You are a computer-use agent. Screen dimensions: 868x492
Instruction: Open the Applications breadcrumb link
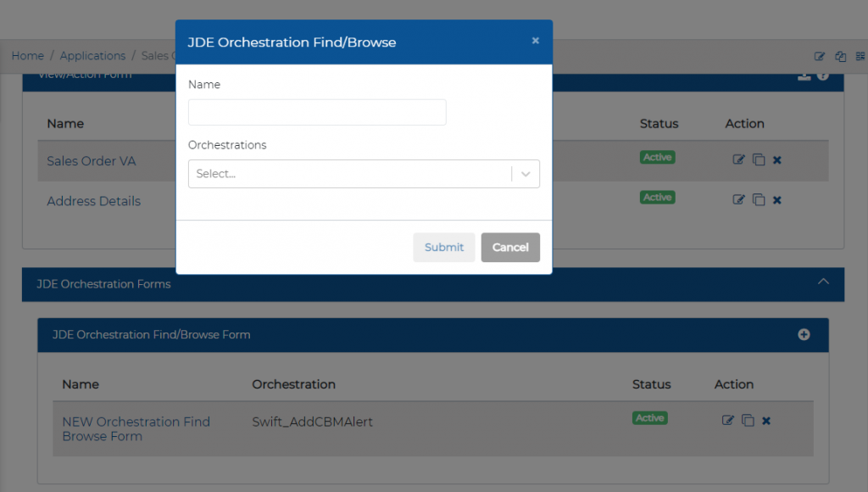tap(92, 55)
